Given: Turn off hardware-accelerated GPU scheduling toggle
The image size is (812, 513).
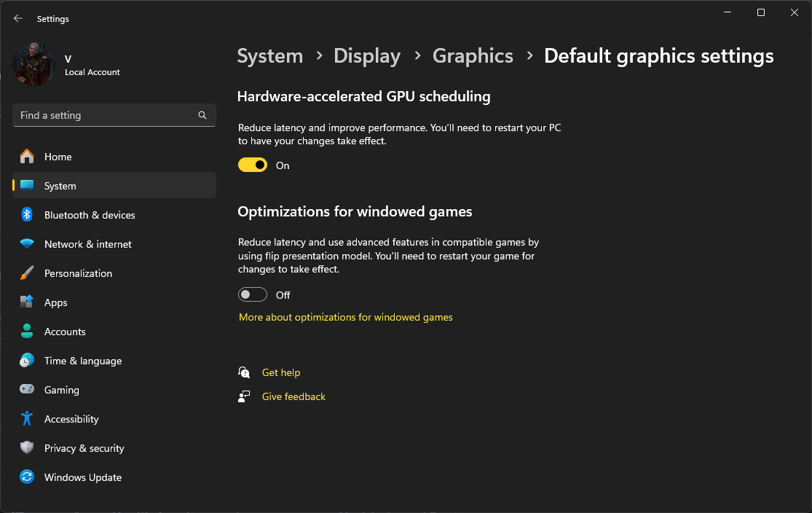Looking at the screenshot, I should (253, 165).
